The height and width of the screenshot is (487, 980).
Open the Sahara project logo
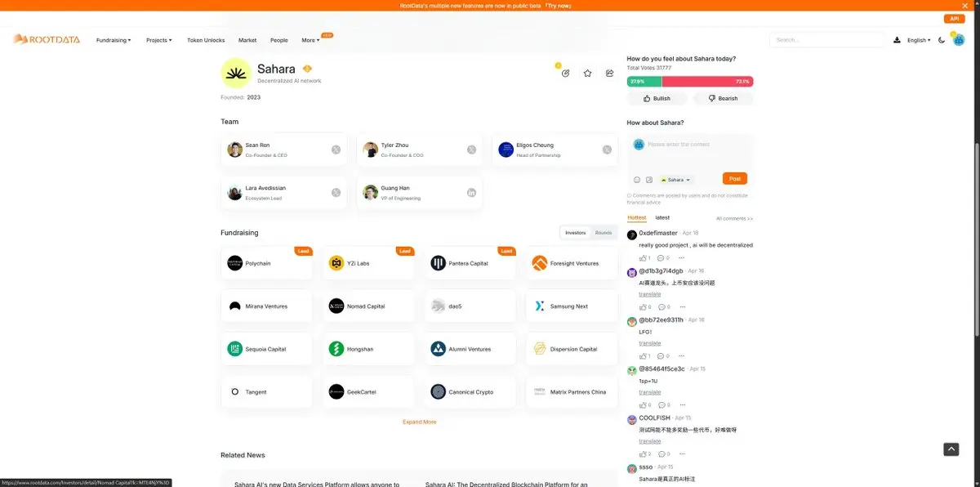[x=236, y=73]
